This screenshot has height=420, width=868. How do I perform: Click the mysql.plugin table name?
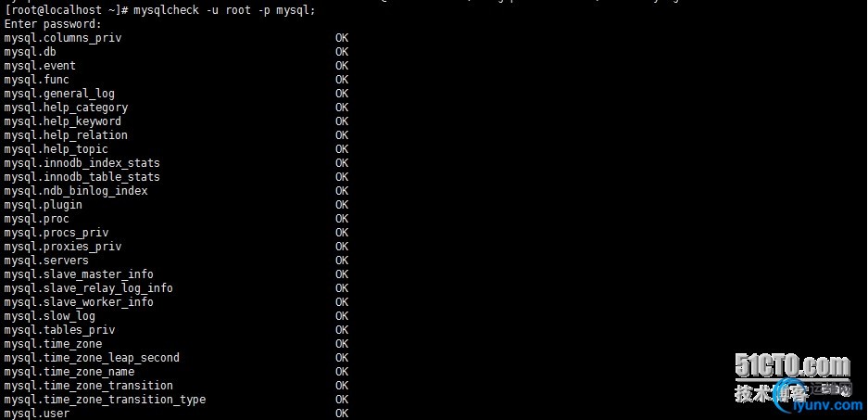(44, 205)
